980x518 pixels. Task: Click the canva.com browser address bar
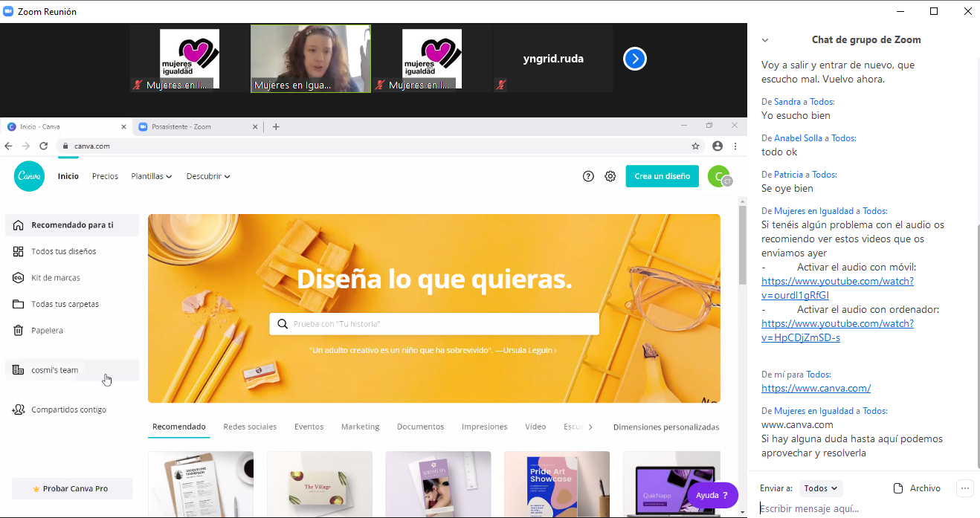coord(381,146)
